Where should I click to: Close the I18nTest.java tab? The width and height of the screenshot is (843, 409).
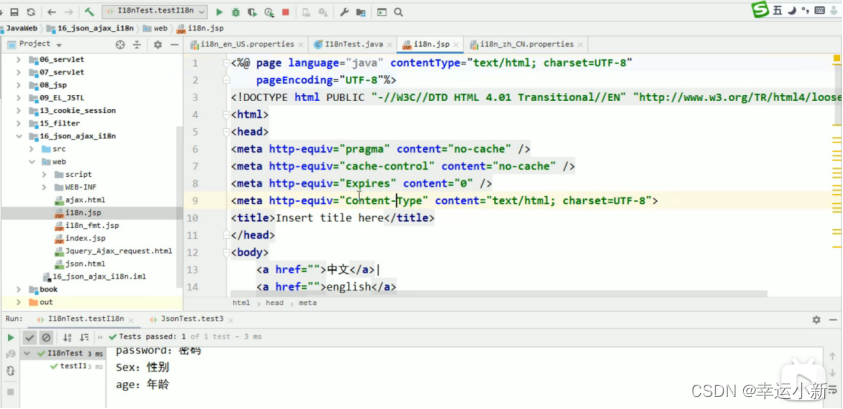(388, 45)
